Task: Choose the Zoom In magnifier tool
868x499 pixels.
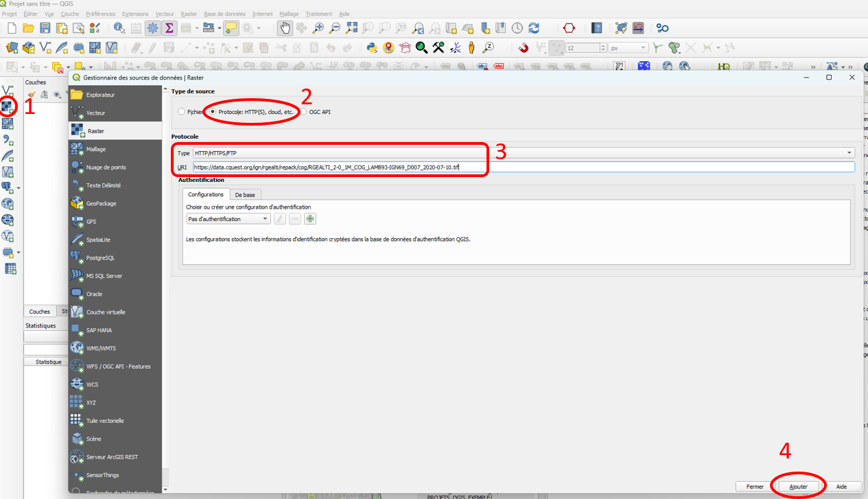Action: coord(318,28)
